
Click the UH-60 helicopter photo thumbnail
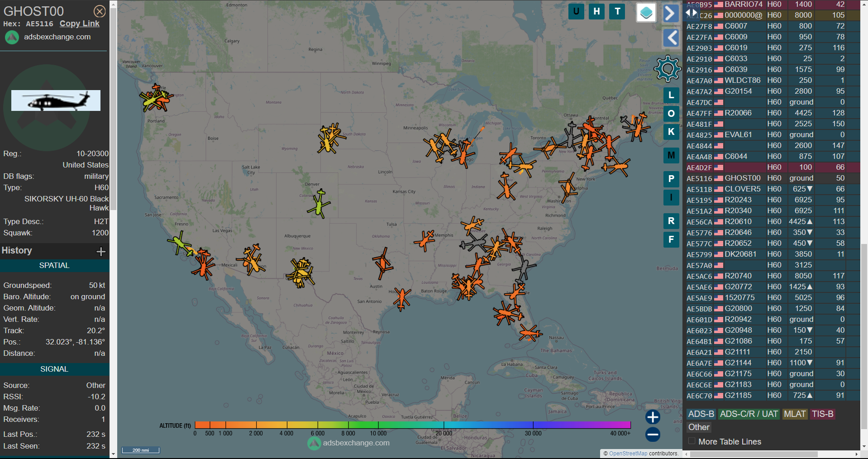click(56, 100)
